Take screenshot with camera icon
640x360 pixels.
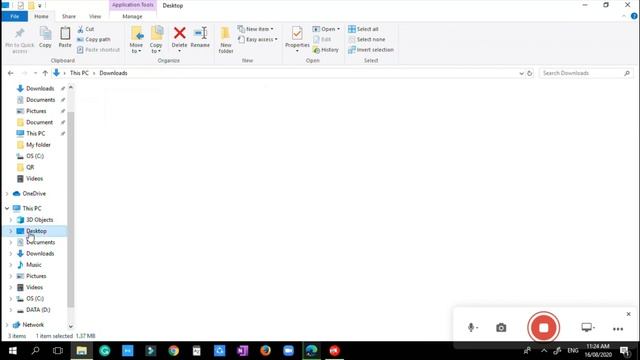pyautogui.click(x=501, y=327)
